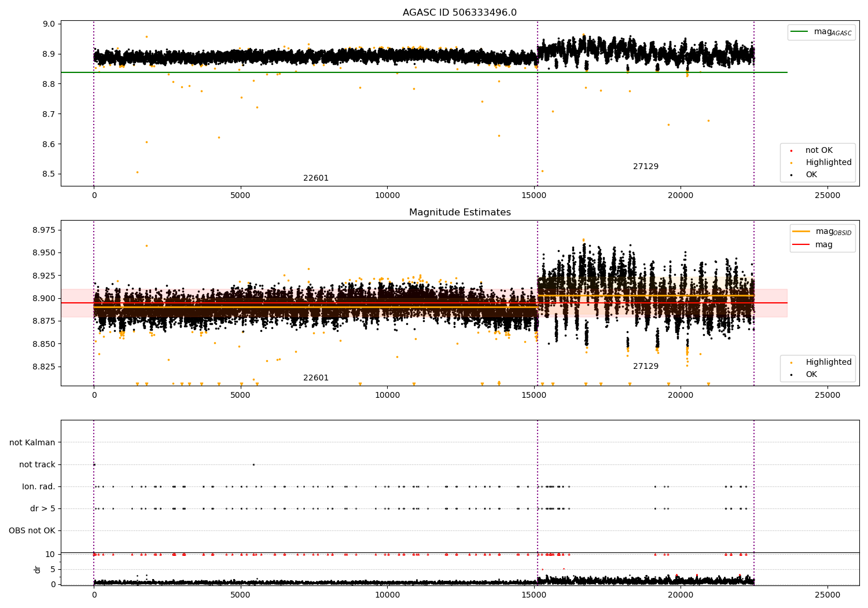Select 'Highlighted' in the Magnitude Estimates legend
This screenshot has width=868, height=608.
829,362
